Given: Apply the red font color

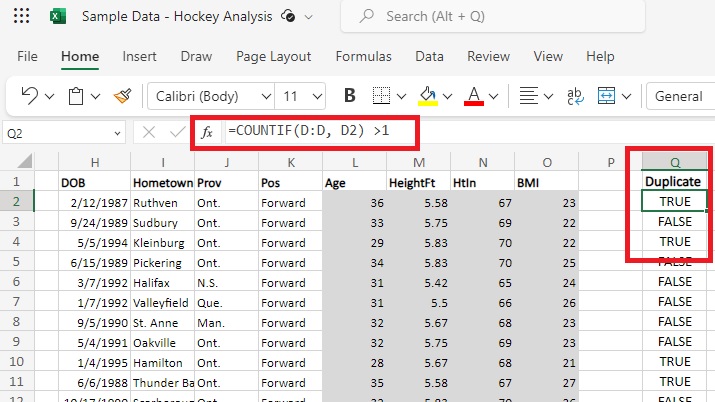Looking at the screenshot, I should coord(474,96).
